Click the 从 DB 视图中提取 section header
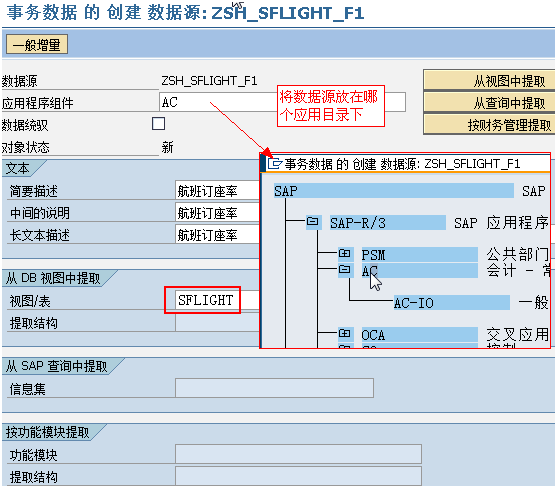557x488 pixels. [53, 278]
